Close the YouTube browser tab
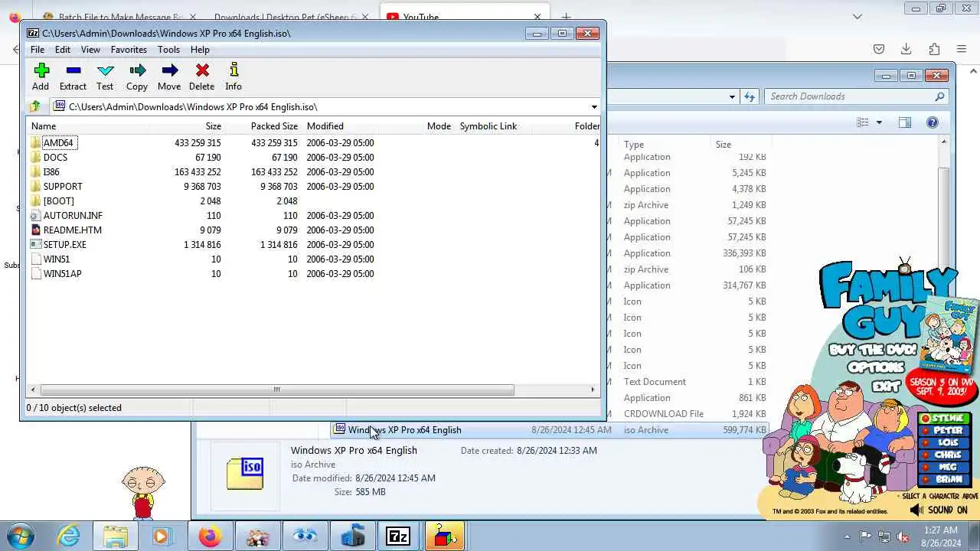The width and height of the screenshot is (980, 551). 537,17
